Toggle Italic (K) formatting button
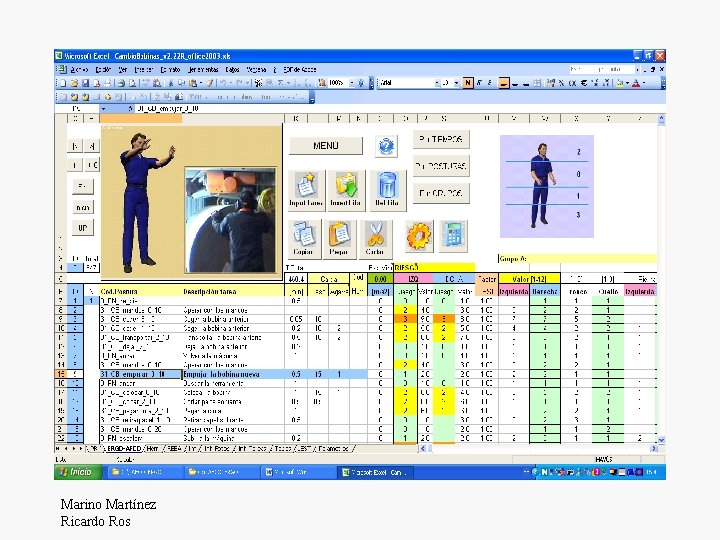 479,83
